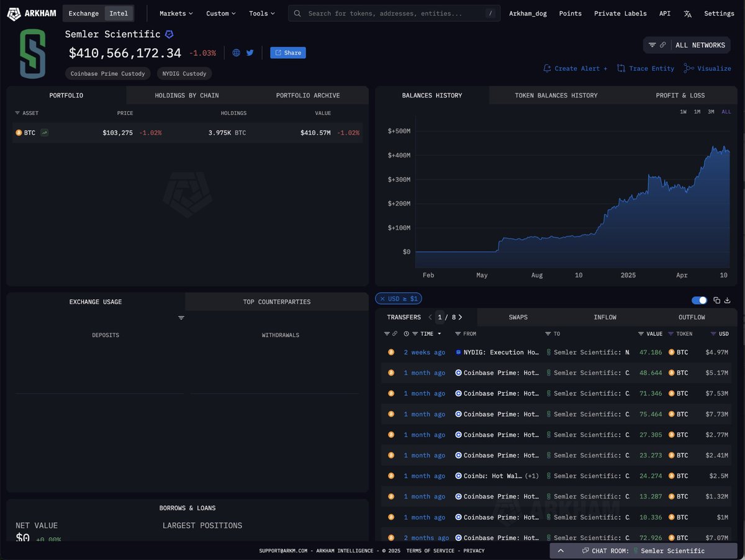The width and height of the screenshot is (745, 560).
Task: Click Semler Scientific profile logo
Action: (x=32, y=53)
